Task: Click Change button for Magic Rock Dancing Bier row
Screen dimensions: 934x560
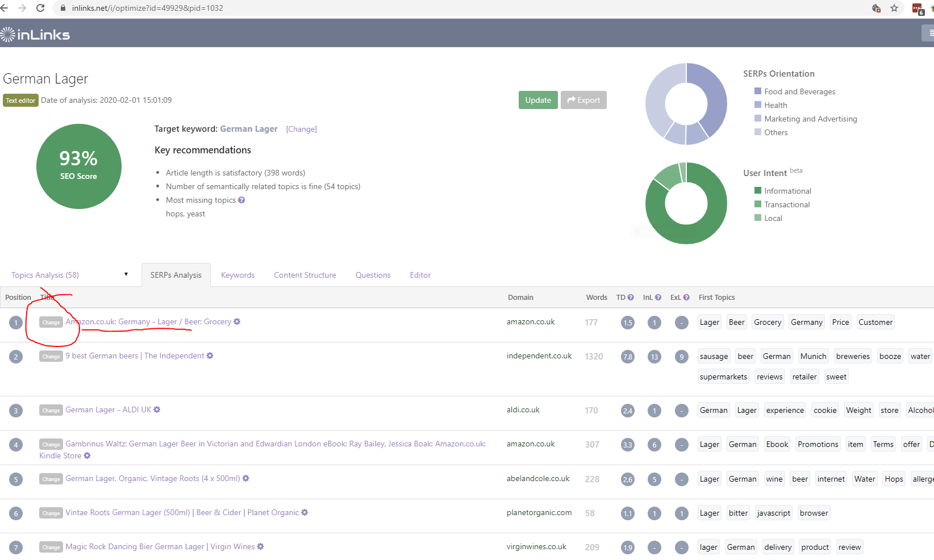Action: [51, 547]
